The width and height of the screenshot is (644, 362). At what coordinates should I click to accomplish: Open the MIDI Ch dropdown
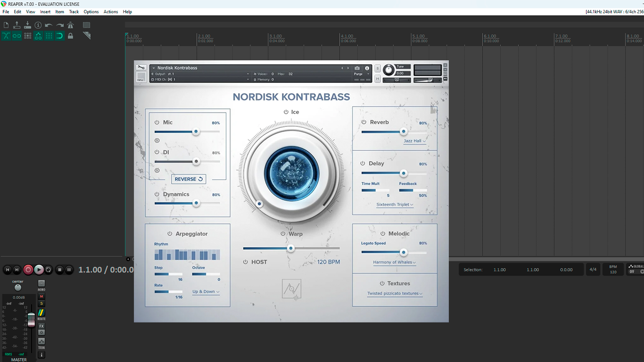(x=200, y=80)
